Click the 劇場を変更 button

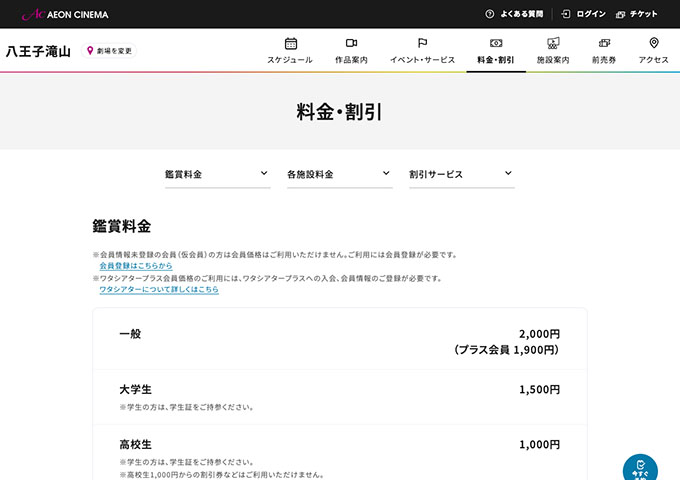[109, 51]
